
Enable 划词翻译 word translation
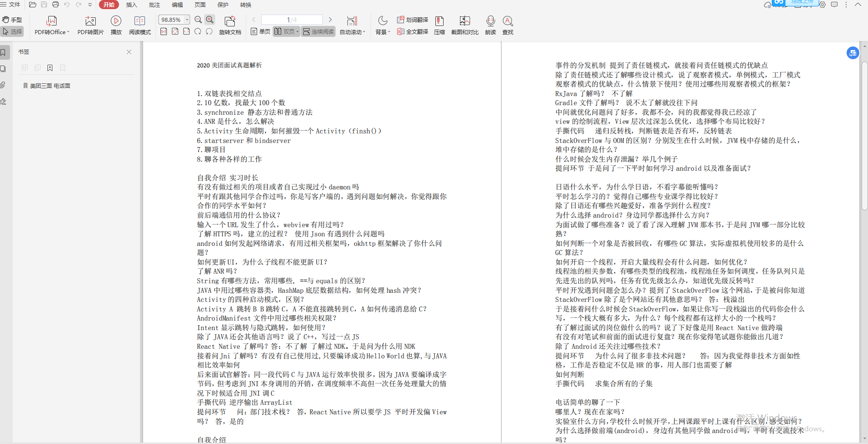[x=413, y=20]
